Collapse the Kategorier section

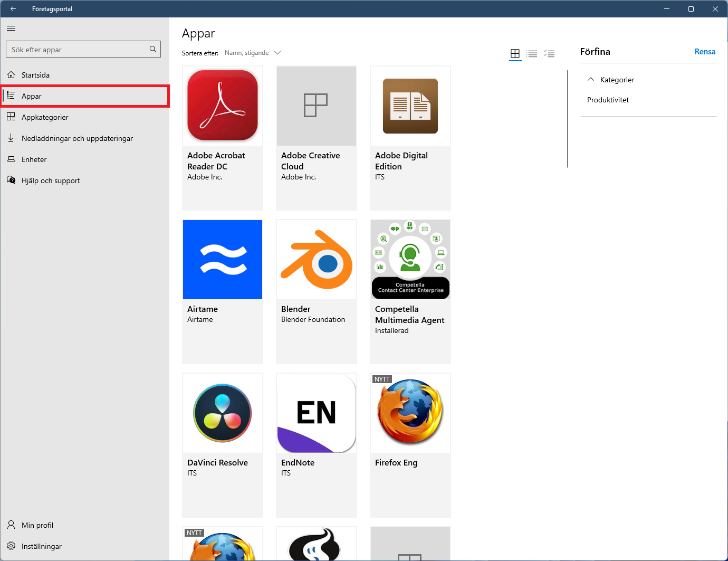611,80
